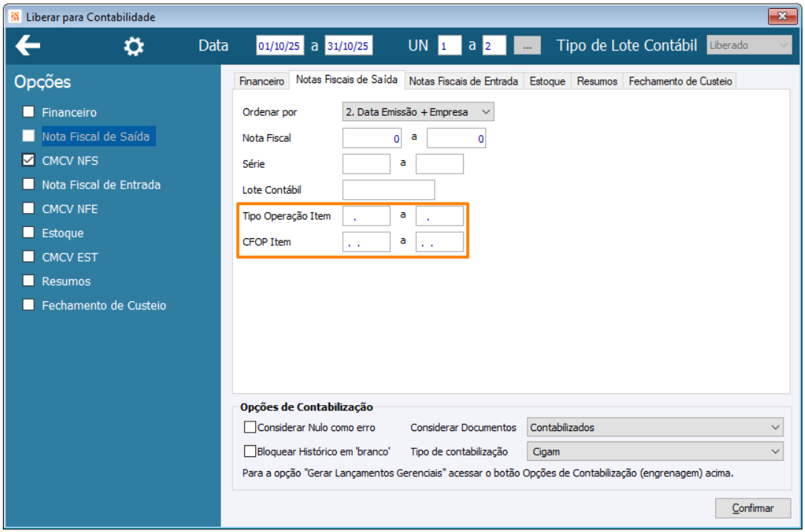Focus the second CFOP Item field
The image size is (805, 532).
439,242
